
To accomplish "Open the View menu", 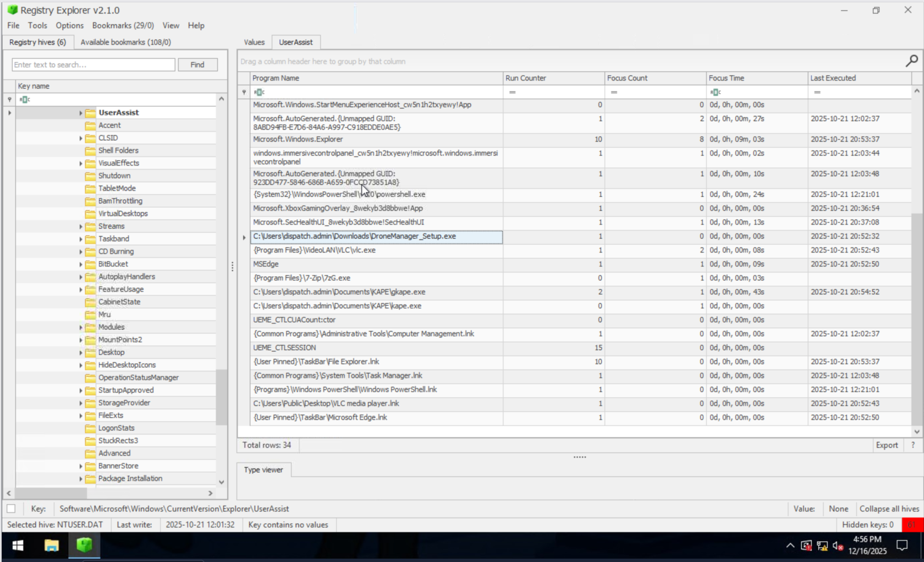I will 170,25.
